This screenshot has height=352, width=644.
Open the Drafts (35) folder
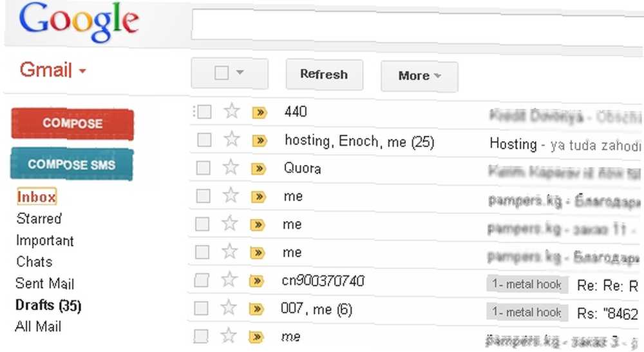click(48, 305)
